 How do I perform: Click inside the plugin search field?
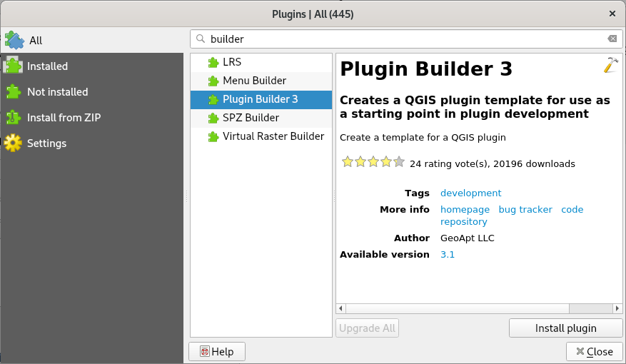pos(406,39)
